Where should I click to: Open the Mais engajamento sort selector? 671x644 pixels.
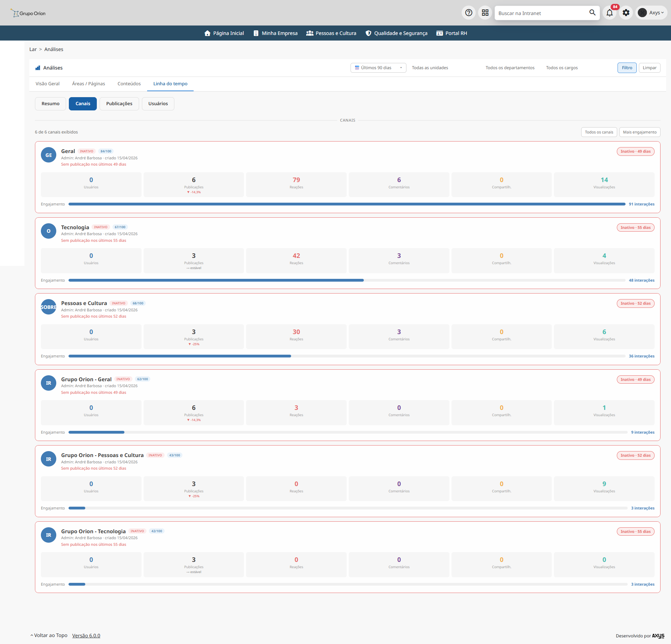click(640, 132)
